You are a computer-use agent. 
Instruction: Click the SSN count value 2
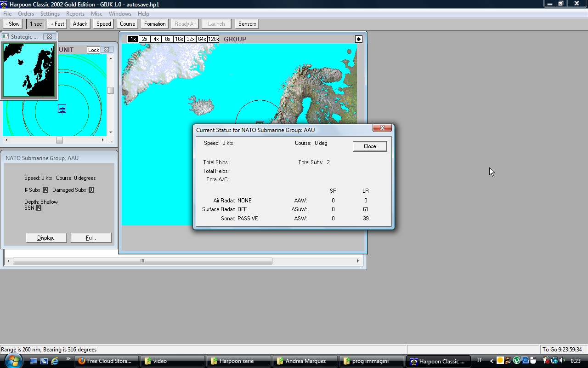(x=39, y=208)
